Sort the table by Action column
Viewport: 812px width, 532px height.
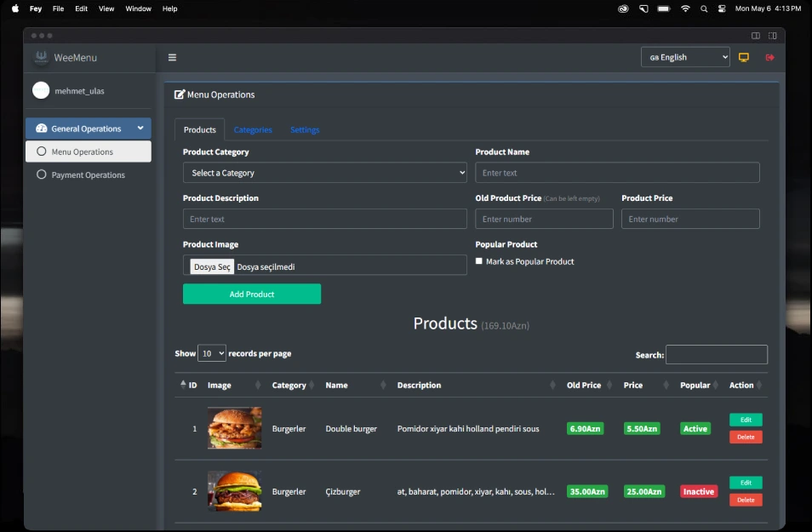tap(746, 385)
